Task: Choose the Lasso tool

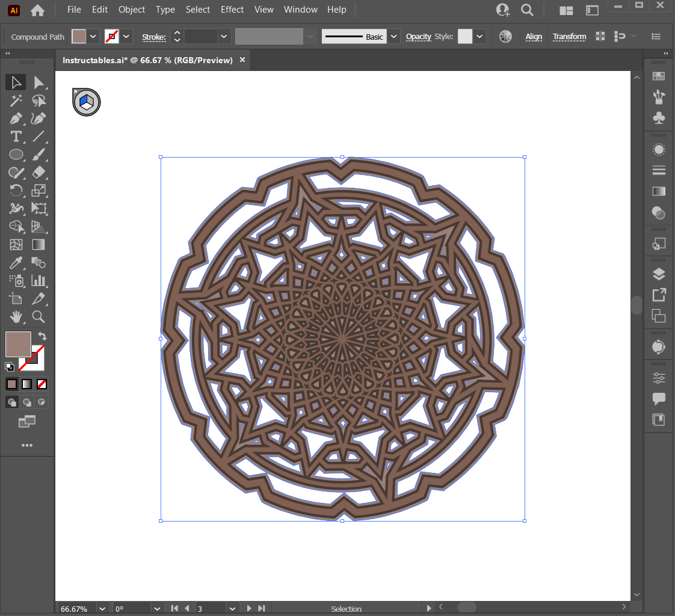Action: (39, 100)
